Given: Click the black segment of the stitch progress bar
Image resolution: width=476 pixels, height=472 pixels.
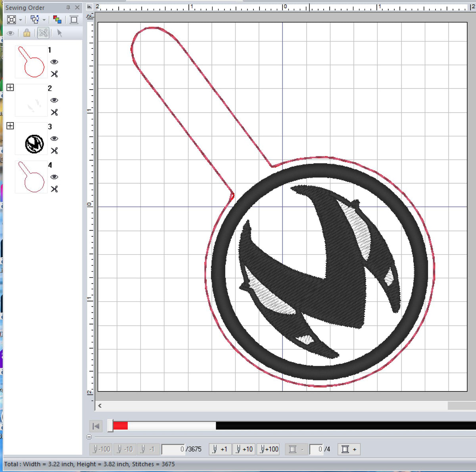Looking at the screenshot, I should click(346, 426).
